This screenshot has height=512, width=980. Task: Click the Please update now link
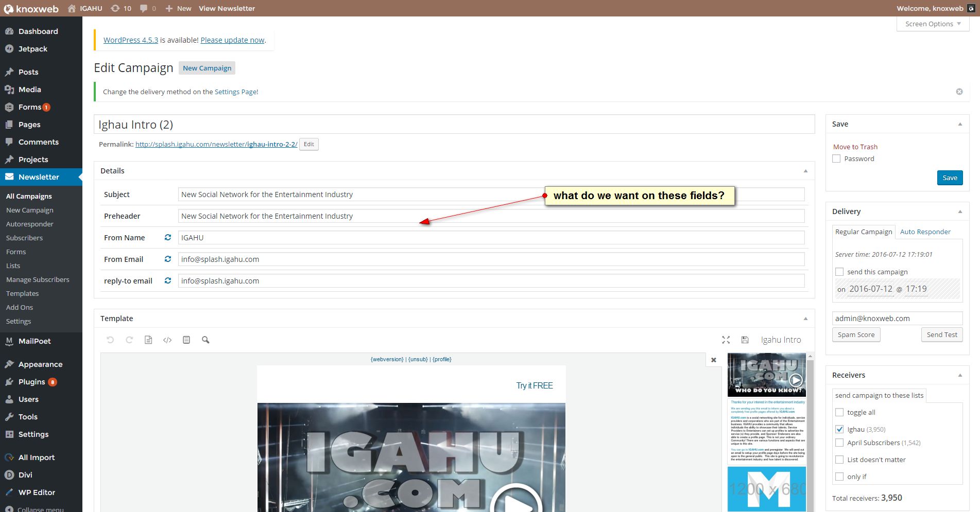pos(232,40)
